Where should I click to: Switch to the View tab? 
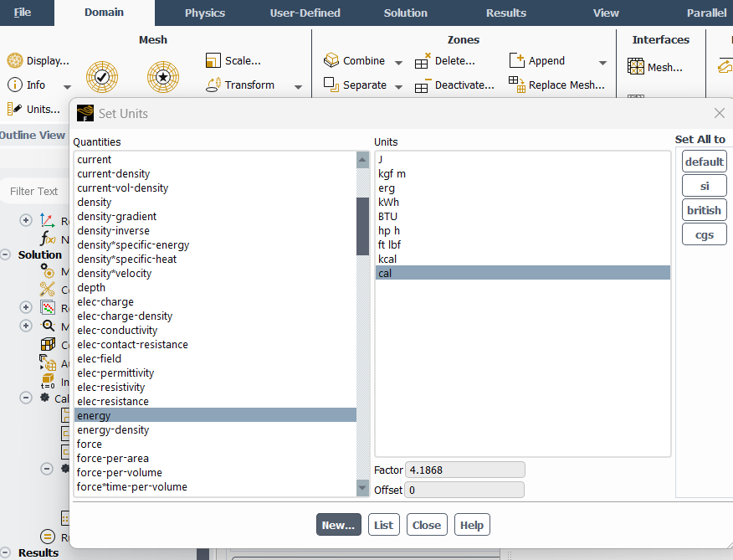(x=606, y=13)
